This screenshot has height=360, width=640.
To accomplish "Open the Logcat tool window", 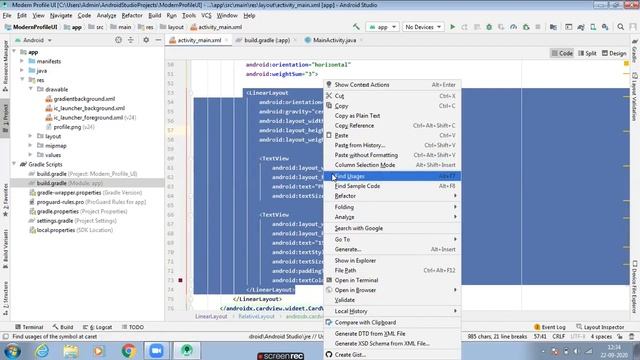I will coord(98,327).
